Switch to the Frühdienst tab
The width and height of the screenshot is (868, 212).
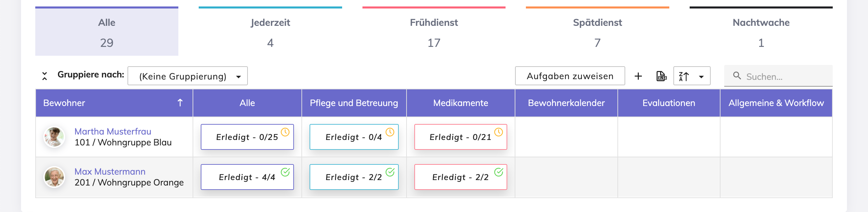(434, 32)
